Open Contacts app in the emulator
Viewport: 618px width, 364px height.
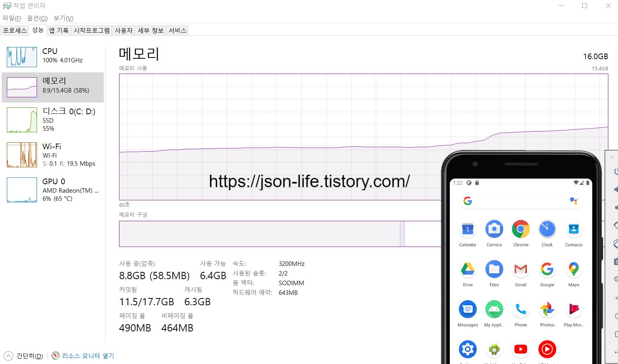[x=574, y=229]
